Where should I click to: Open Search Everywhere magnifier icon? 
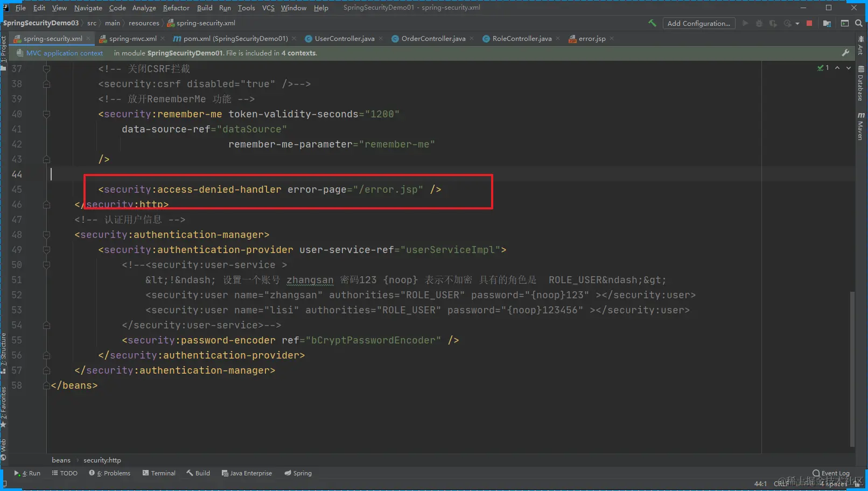[859, 23]
